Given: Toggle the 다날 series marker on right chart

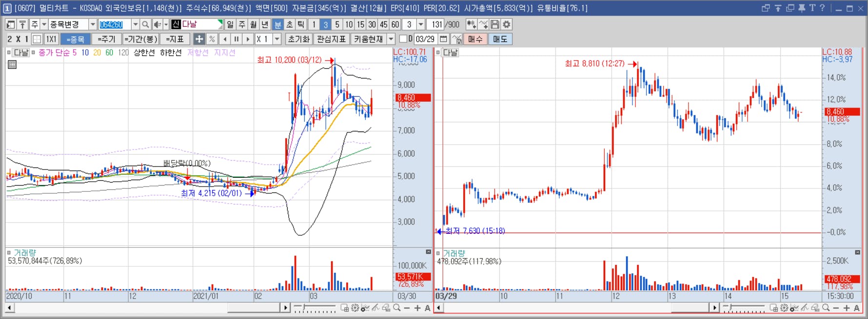Looking at the screenshot, I should pyautogui.click(x=438, y=52).
